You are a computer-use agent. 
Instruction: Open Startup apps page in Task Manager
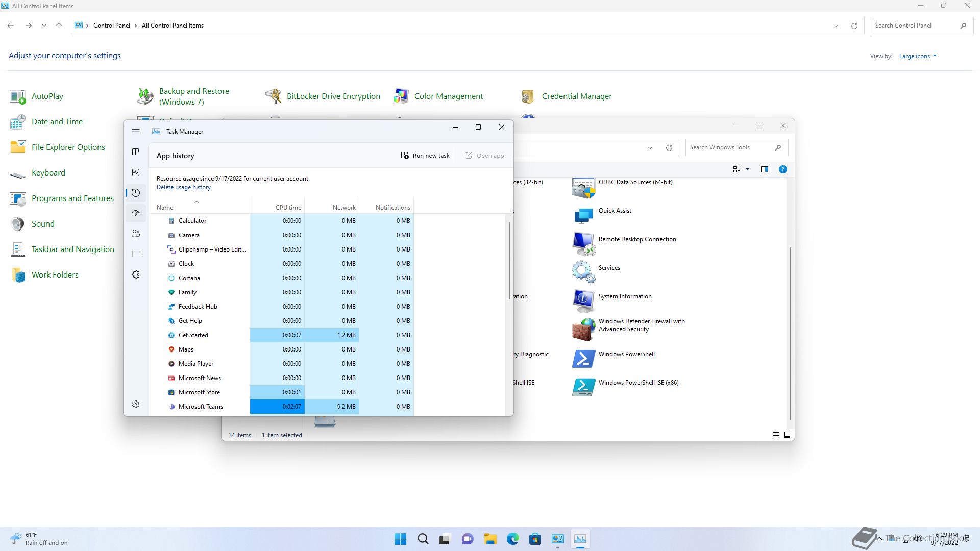(x=136, y=213)
